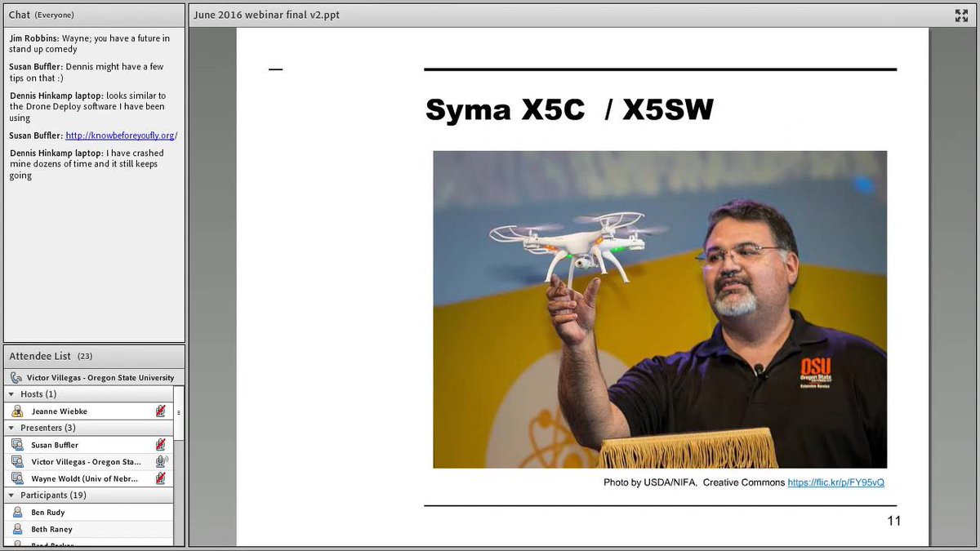The height and width of the screenshot is (551, 980).
Task: Select Jeanne Wiebke in the attendee list
Action: click(89, 411)
